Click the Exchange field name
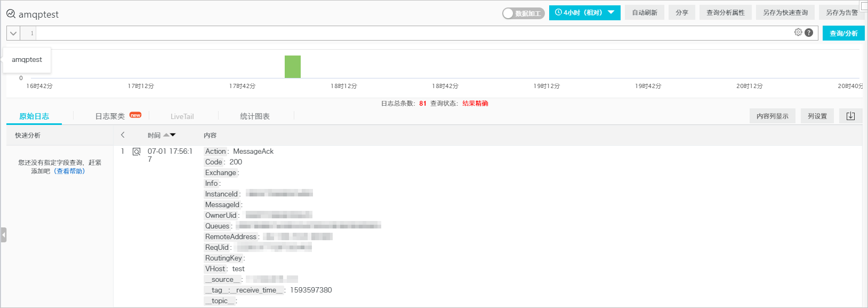 pyautogui.click(x=221, y=172)
